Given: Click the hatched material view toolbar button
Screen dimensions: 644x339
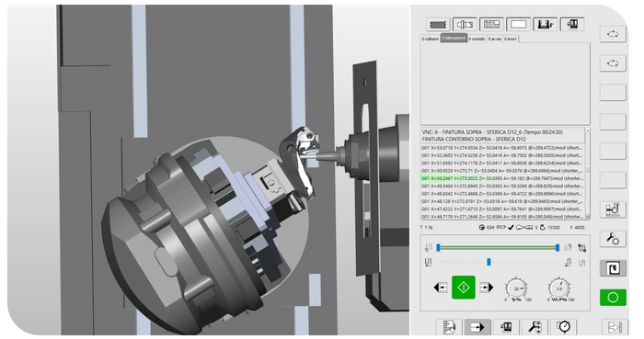Looking at the screenshot, I should pos(491,25).
